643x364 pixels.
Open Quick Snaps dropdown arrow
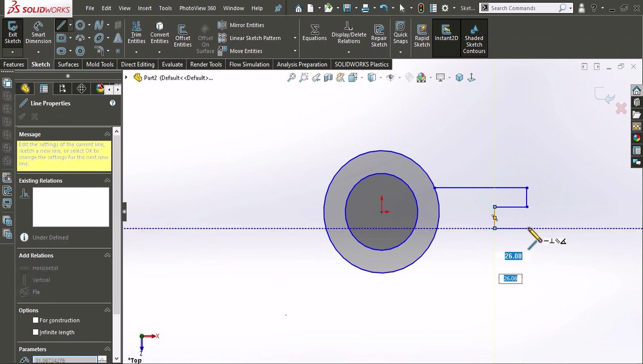400,52
